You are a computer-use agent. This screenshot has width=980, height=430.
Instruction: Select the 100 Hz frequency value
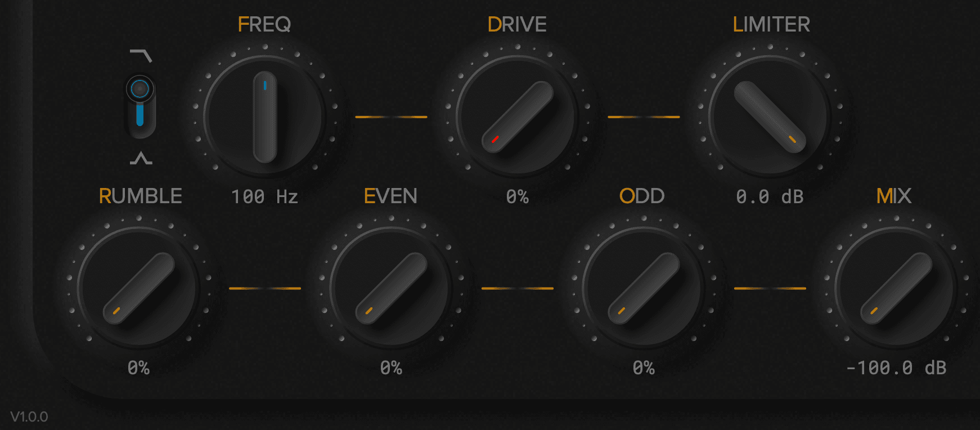coord(264,197)
